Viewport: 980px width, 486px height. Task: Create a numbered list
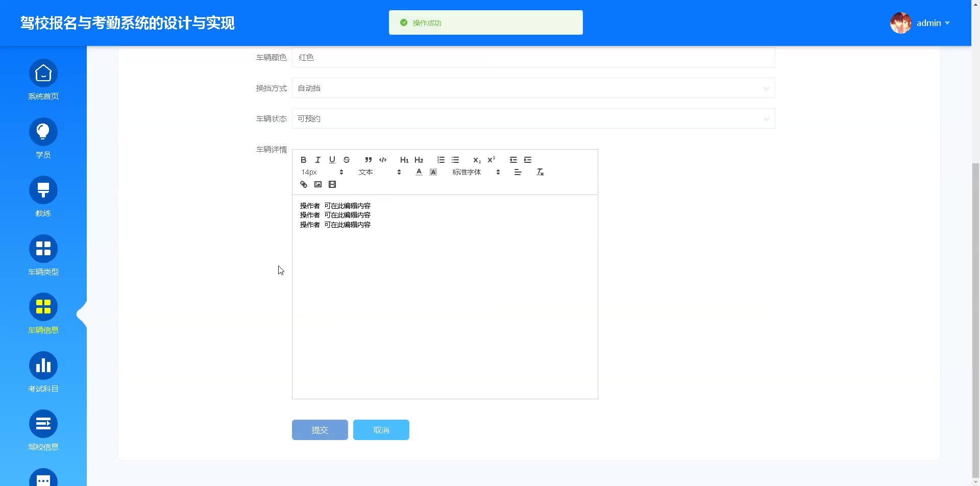[441, 160]
